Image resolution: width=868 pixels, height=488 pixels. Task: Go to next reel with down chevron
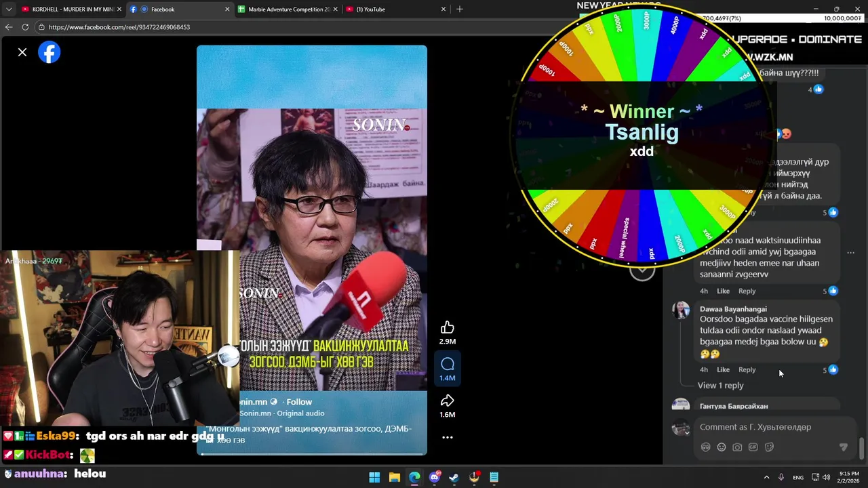[x=642, y=270]
